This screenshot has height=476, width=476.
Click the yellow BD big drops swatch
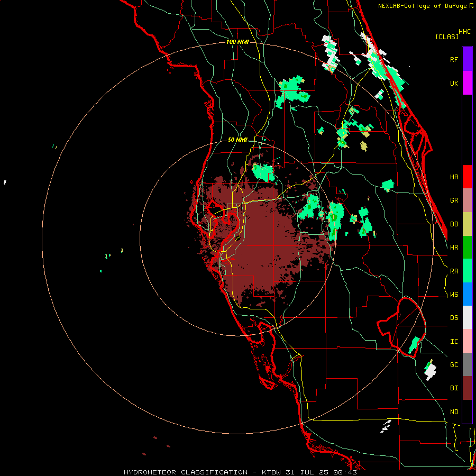[467, 224]
